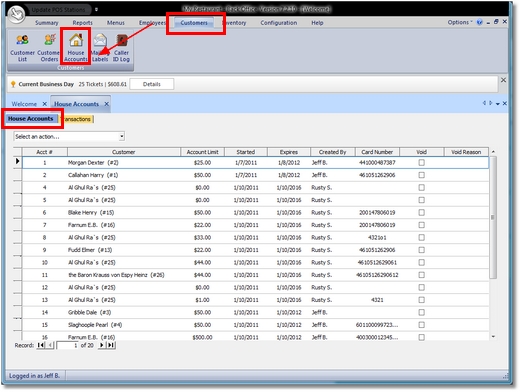Dismiss the Current Business Day bar

coord(503,80)
